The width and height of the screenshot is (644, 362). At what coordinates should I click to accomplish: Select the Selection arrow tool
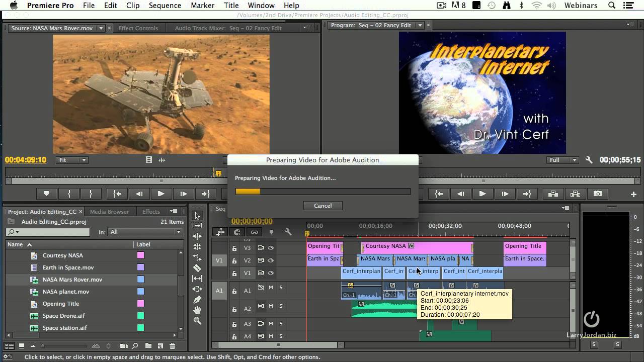click(x=197, y=216)
